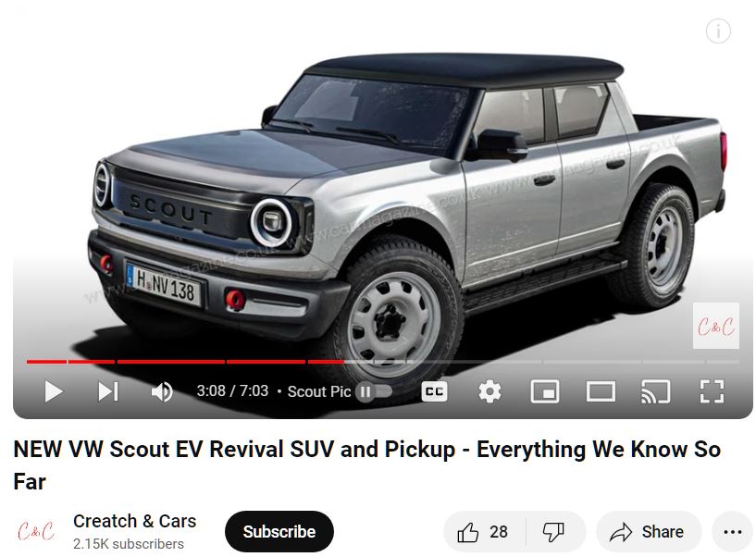Open the video info card
The image size is (756, 557).
tap(718, 31)
